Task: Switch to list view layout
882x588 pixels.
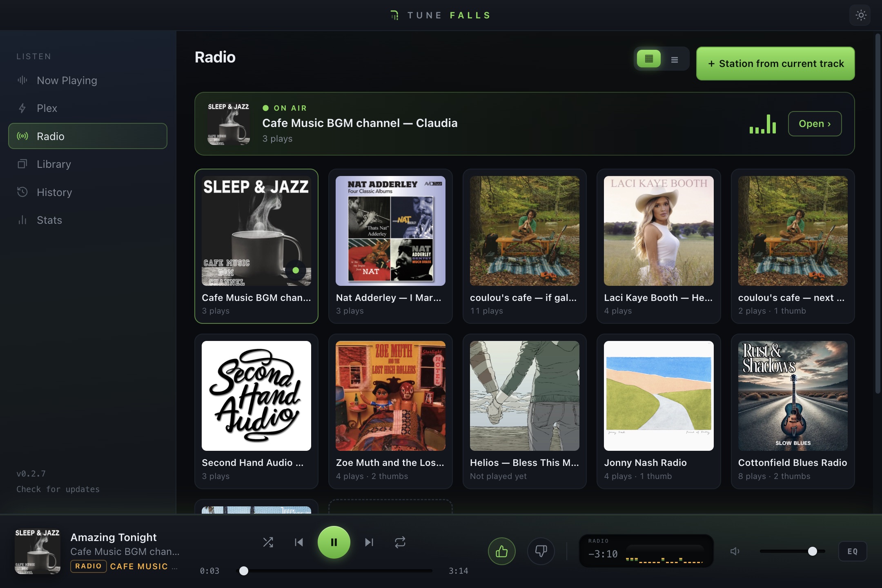Action: [x=675, y=60]
